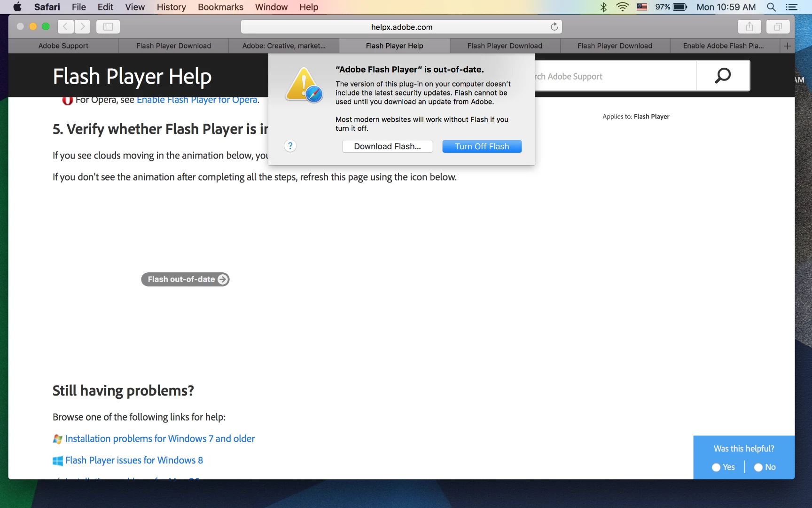
Task: Click the Windows 8 logo icon
Action: tap(57, 460)
